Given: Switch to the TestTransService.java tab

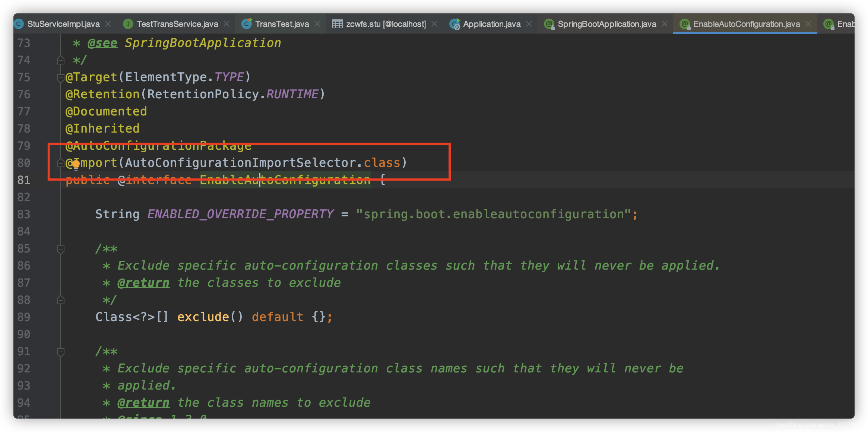Looking at the screenshot, I should 177,24.
